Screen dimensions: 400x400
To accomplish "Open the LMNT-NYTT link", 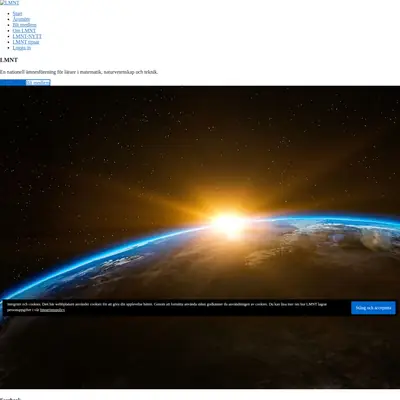I will [x=27, y=36].
